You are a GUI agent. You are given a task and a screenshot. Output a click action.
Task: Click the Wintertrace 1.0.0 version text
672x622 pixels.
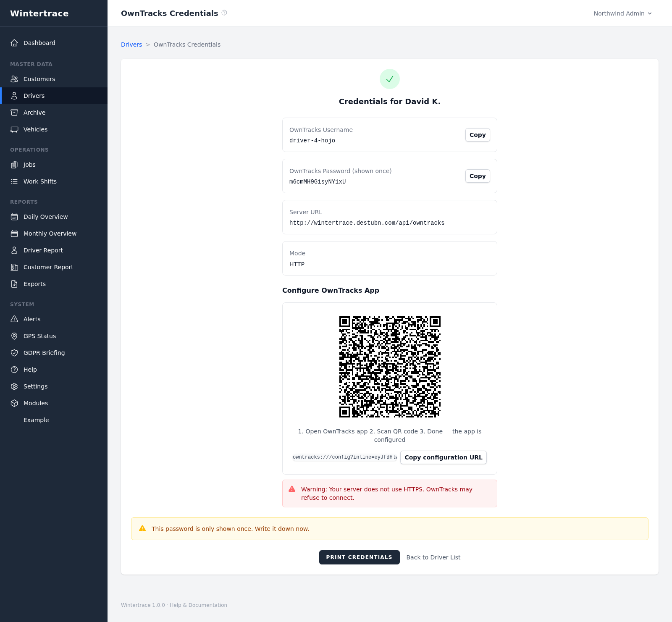point(143,605)
